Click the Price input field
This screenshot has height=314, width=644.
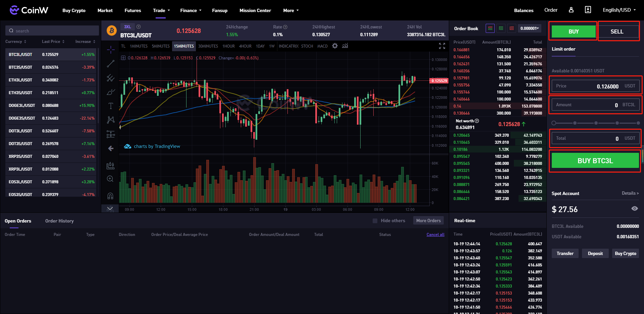tap(595, 86)
